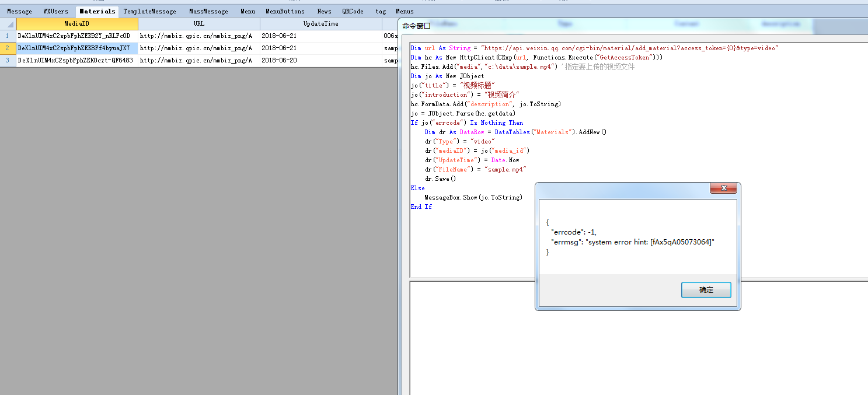Click the JObject.Parse(hc.getdata) line
The width and height of the screenshot is (868, 395).
coord(463,114)
